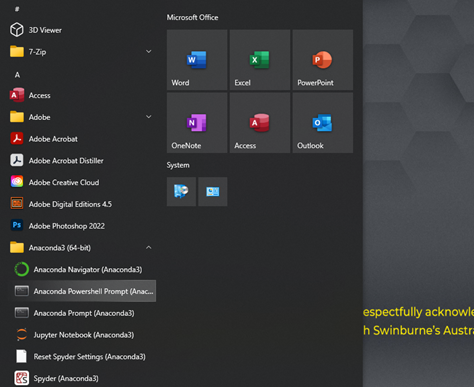Click the 7-Zip folder icon
The width and height of the screenshot is (474, 387).
[x=17, y=52]
